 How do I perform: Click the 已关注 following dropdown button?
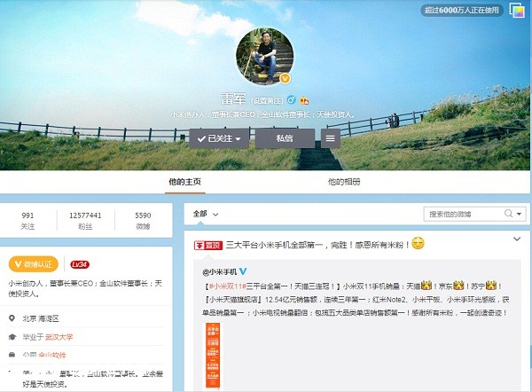pyautogui.click(x=219, y=138)
